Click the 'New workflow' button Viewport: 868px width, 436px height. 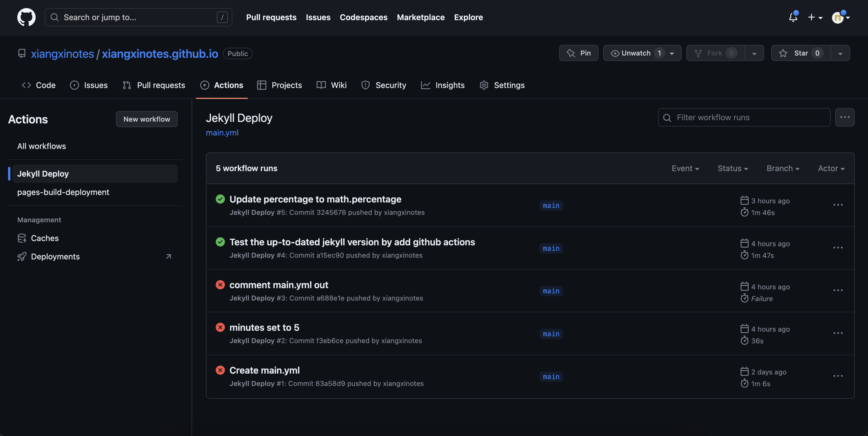(x=147, y=118)
